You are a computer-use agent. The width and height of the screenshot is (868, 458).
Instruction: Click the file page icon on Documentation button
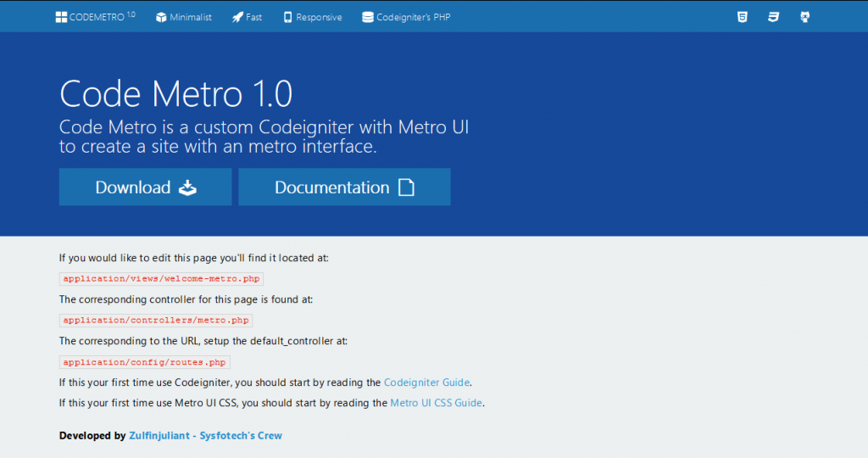coord(406,187)
